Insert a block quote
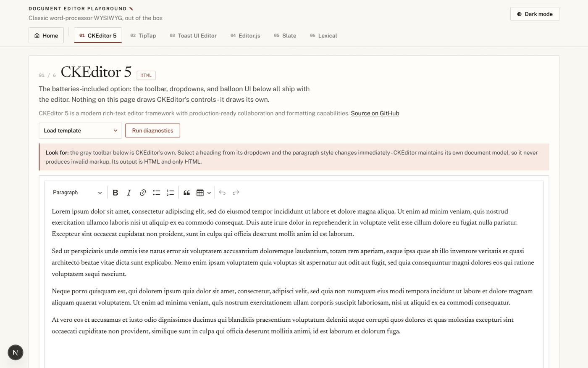The image size is (588, 368). coord(187,193)
